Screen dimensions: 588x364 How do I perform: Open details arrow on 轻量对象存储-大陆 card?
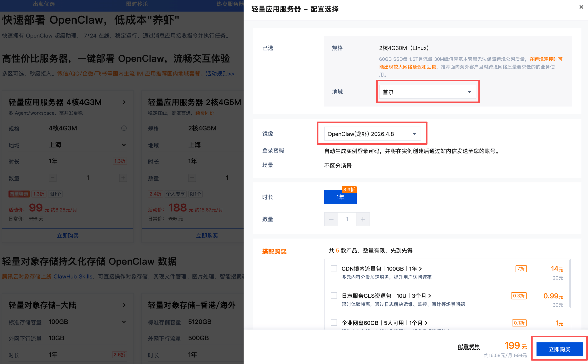click(124, 305)
